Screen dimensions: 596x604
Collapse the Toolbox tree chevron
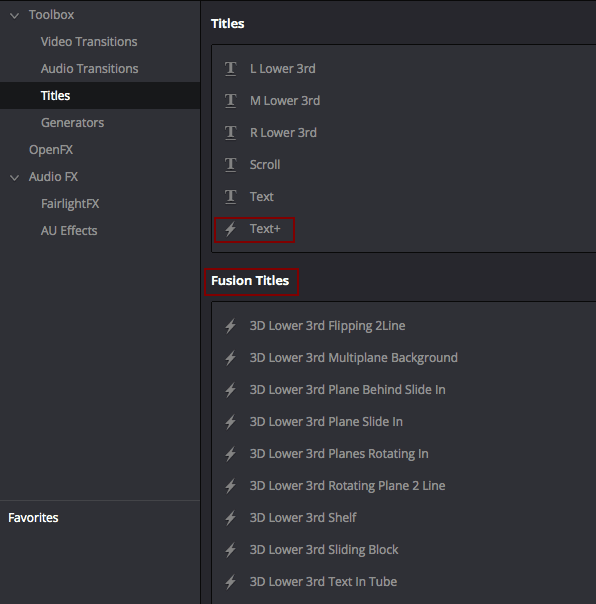(14, 16)
